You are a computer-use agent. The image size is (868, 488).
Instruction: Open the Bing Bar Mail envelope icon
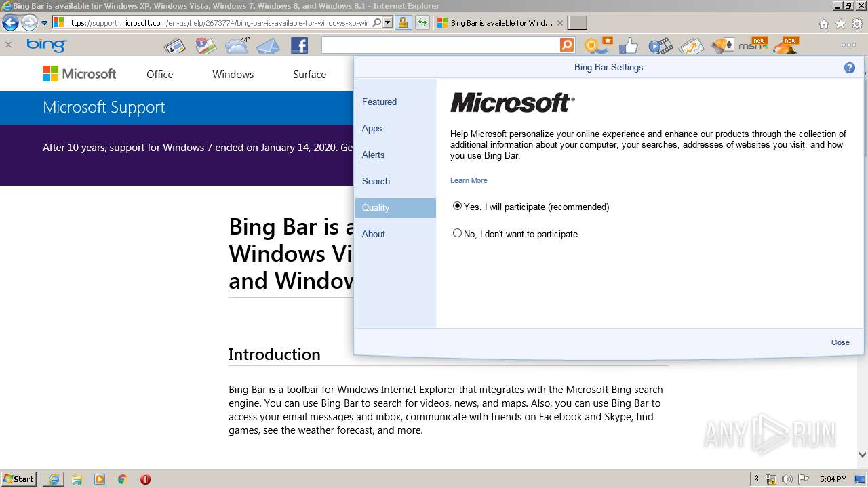268,46
